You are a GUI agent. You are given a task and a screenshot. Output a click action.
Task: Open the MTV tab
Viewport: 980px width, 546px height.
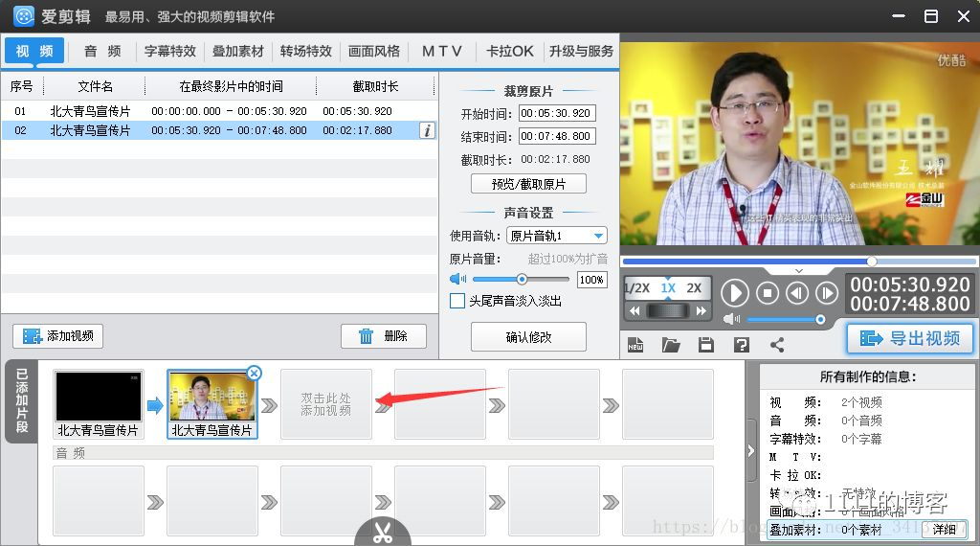point(442,51)
